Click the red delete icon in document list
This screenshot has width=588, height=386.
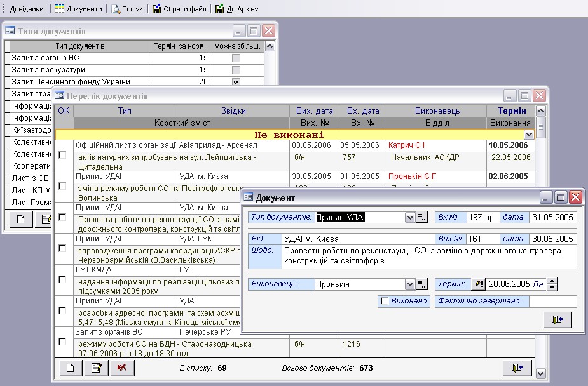(x=121, y=368)
